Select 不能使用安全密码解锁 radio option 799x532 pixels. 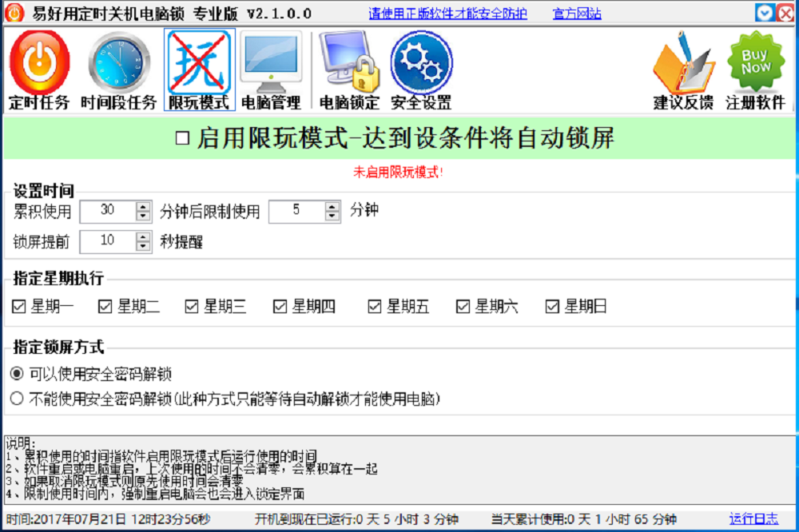17,398
